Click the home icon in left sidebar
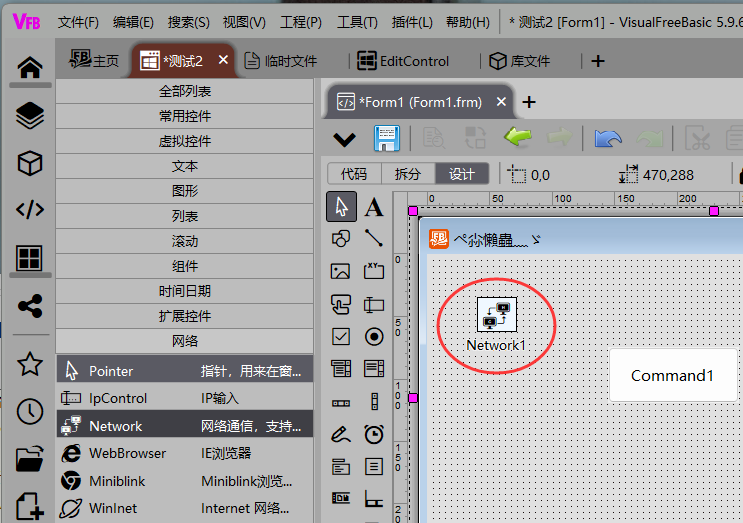The width and height of the screenshot is (743, 523). click(30, 67)
